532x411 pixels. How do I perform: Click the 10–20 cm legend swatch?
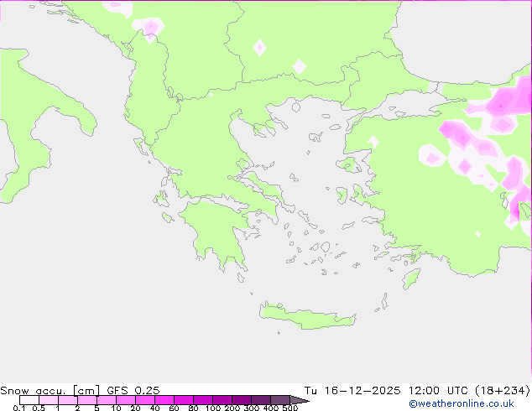126,400
